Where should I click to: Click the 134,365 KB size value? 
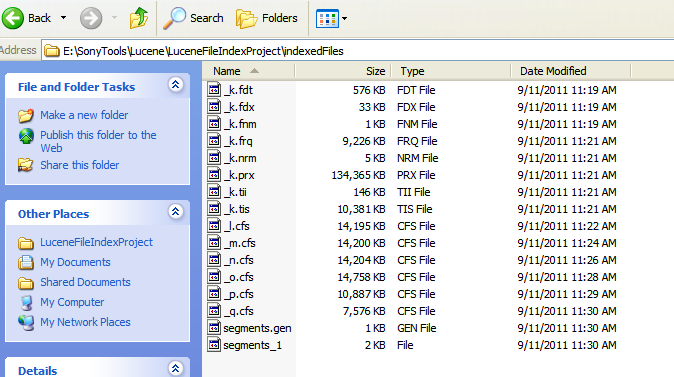pos(358,175)
